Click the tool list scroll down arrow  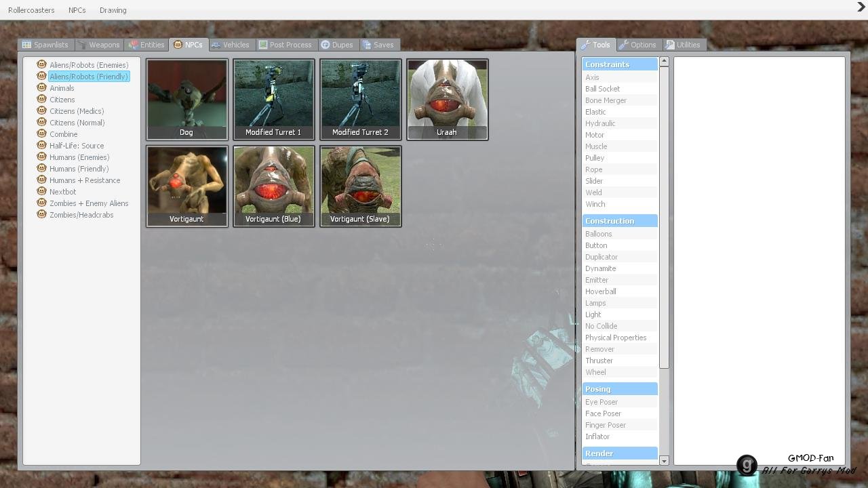(664, 460)
